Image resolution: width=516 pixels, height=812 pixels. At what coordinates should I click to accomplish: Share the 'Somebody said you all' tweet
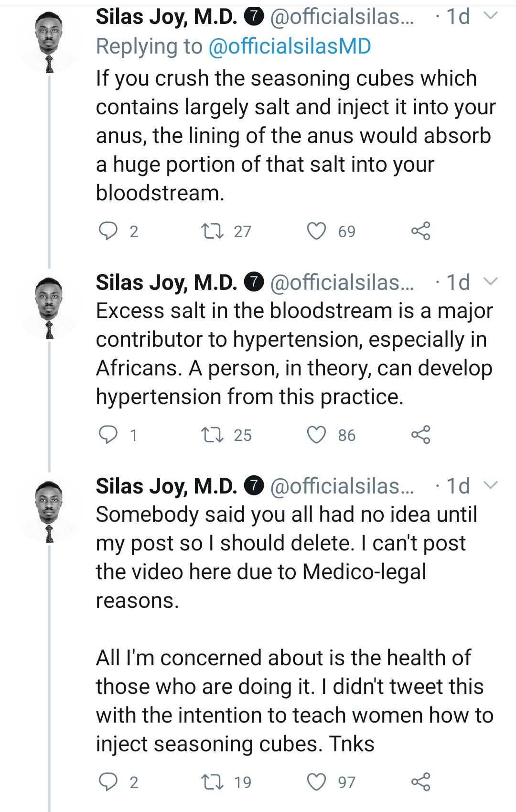(x=420, y=782)
